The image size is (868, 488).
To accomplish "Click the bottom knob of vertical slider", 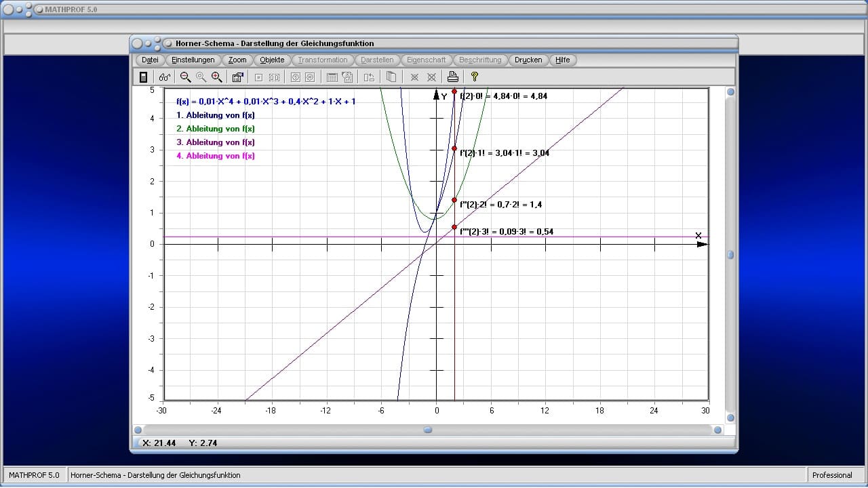I will [730, 418].
